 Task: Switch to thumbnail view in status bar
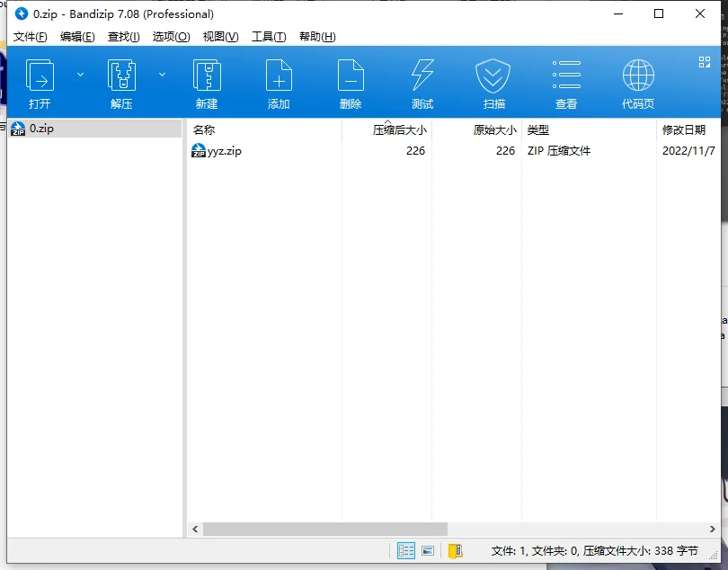coord(428,550)
